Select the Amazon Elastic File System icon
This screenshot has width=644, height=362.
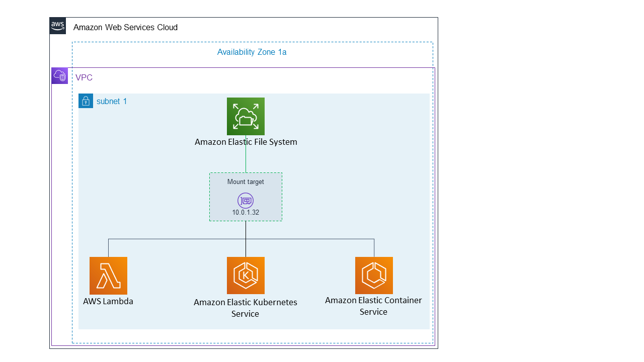(x=246, y=116)
